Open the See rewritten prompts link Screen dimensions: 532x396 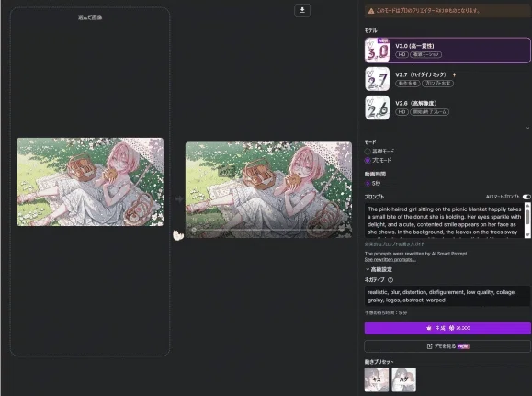click(x=391, y=260)
